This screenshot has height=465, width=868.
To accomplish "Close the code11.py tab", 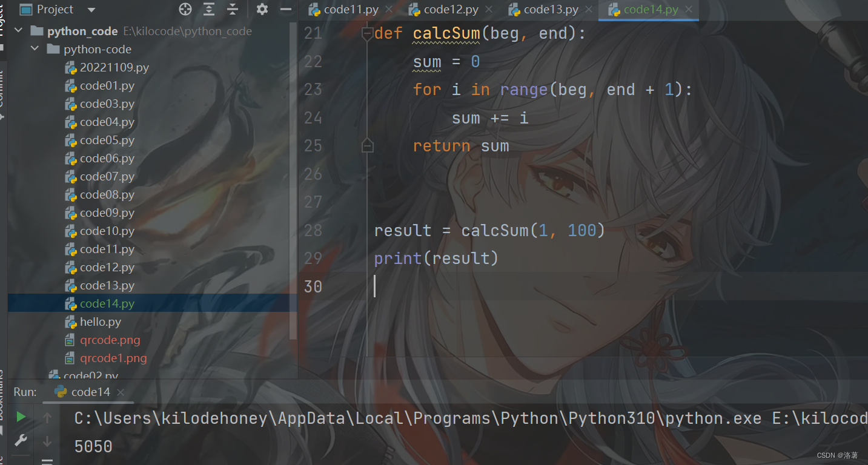I will point(388,10).
